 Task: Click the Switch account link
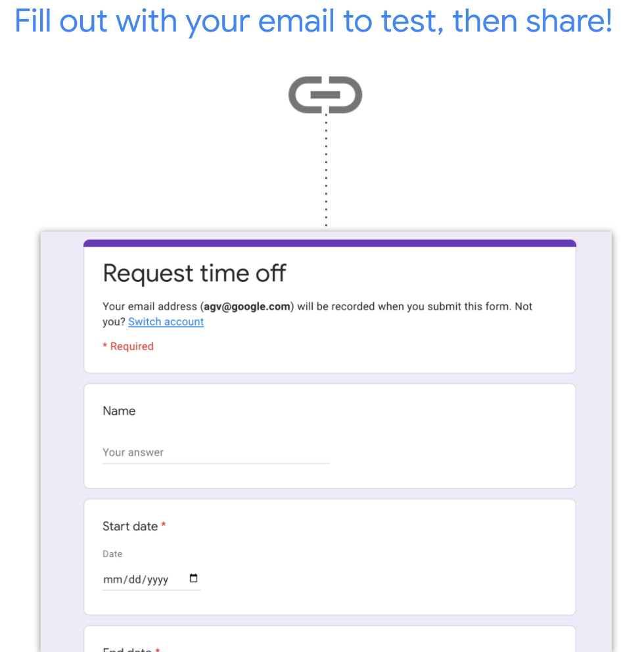pos(166,321)
